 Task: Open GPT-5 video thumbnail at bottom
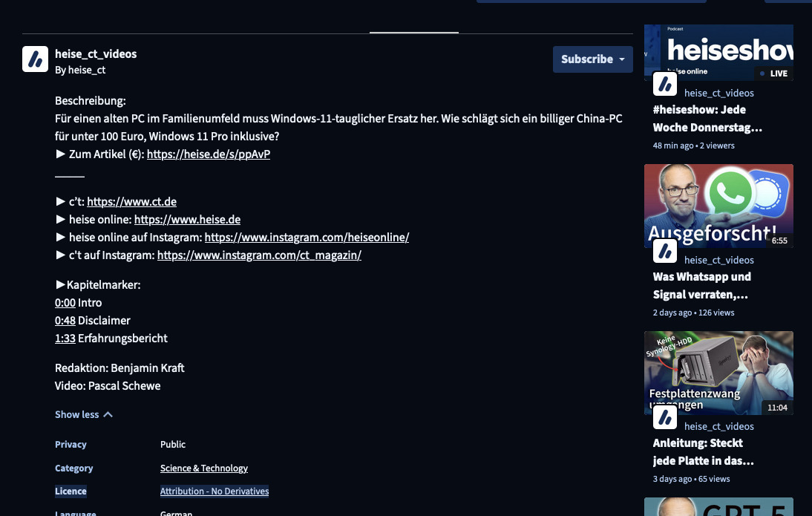point(718,506)
